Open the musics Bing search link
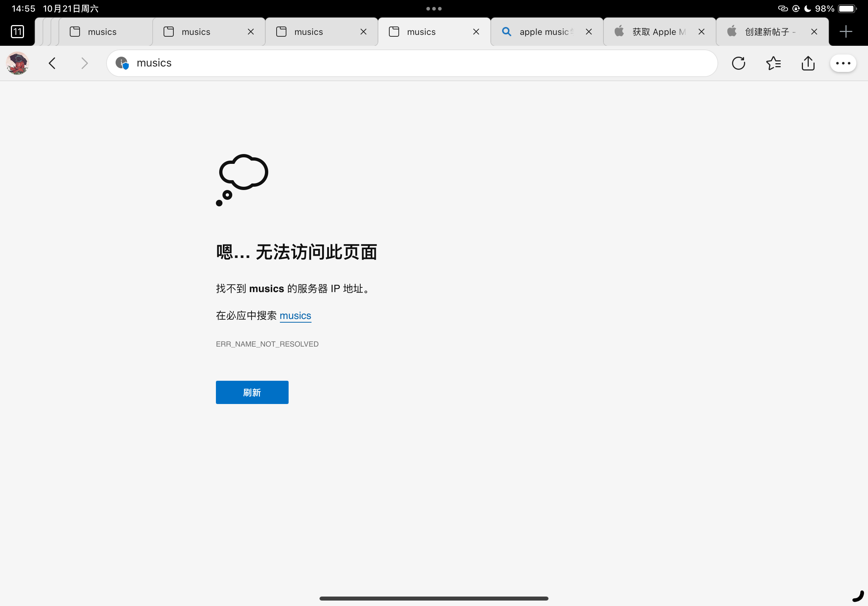This screenshot has width=868, height=606. [x=295, y=315]
